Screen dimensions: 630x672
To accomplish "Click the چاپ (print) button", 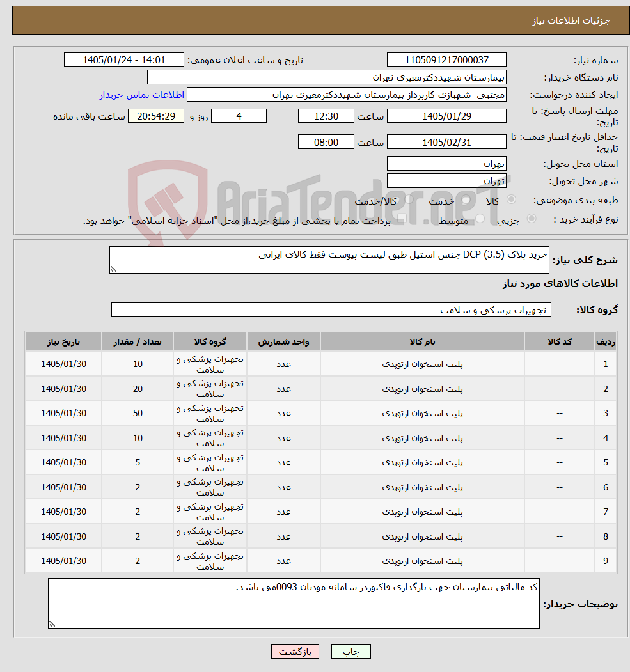I will coord(350,652).
